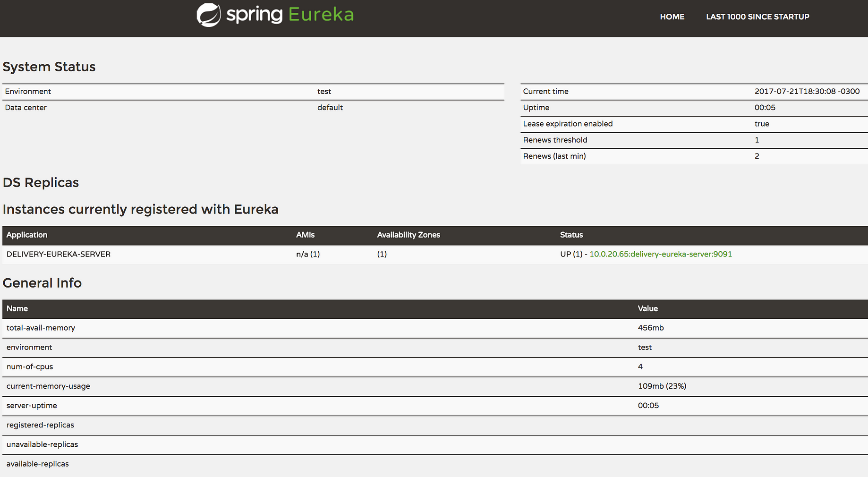Click the Spring leaf logo icon
Screen dimensions: 868x477
[x=208, y=15]
